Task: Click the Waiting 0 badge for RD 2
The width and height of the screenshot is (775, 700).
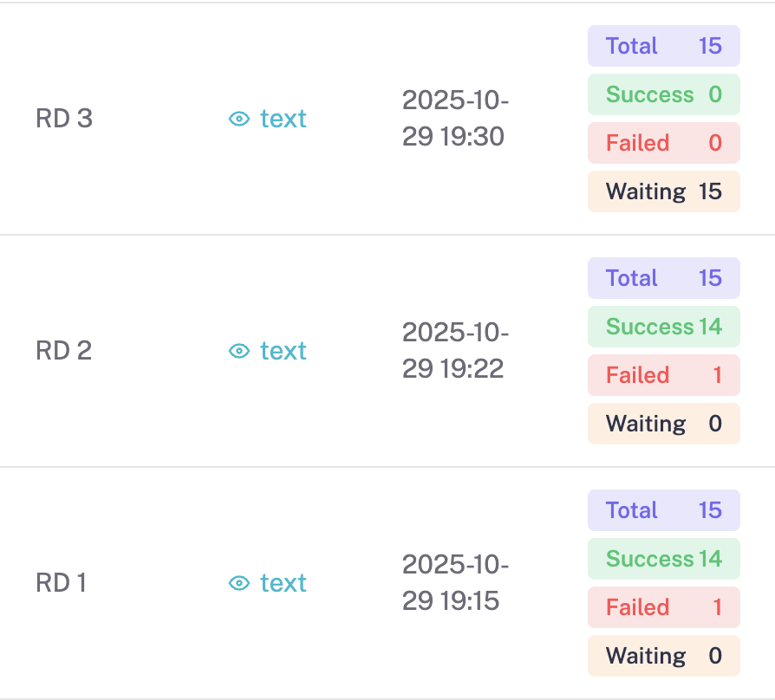Action: pyautogui.click(x=663, y=424)
